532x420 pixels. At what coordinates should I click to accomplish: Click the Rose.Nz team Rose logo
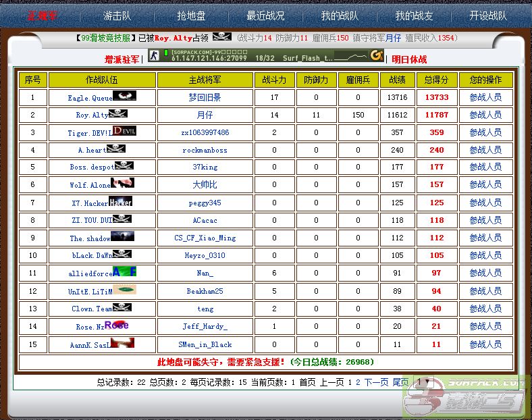coord(115,325)
